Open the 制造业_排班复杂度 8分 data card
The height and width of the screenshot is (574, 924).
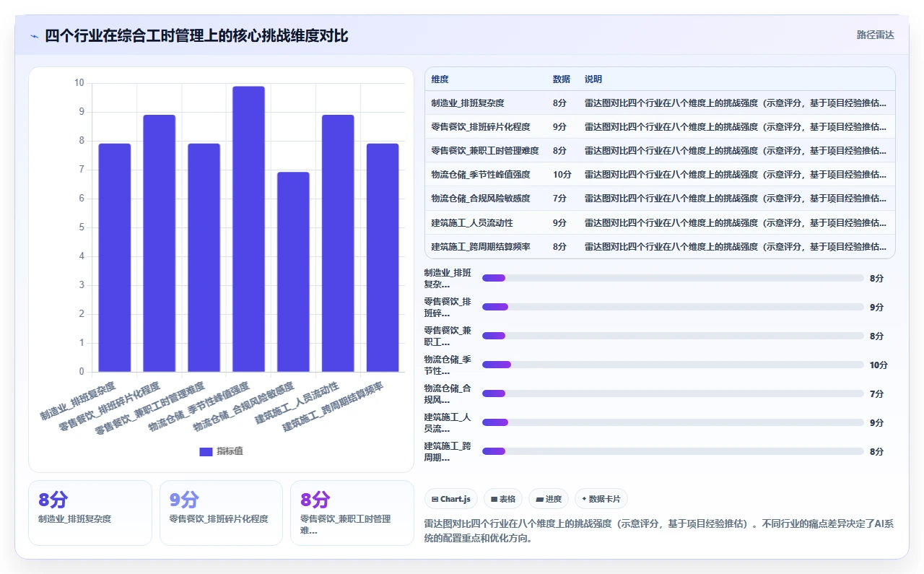pos(90,513)
